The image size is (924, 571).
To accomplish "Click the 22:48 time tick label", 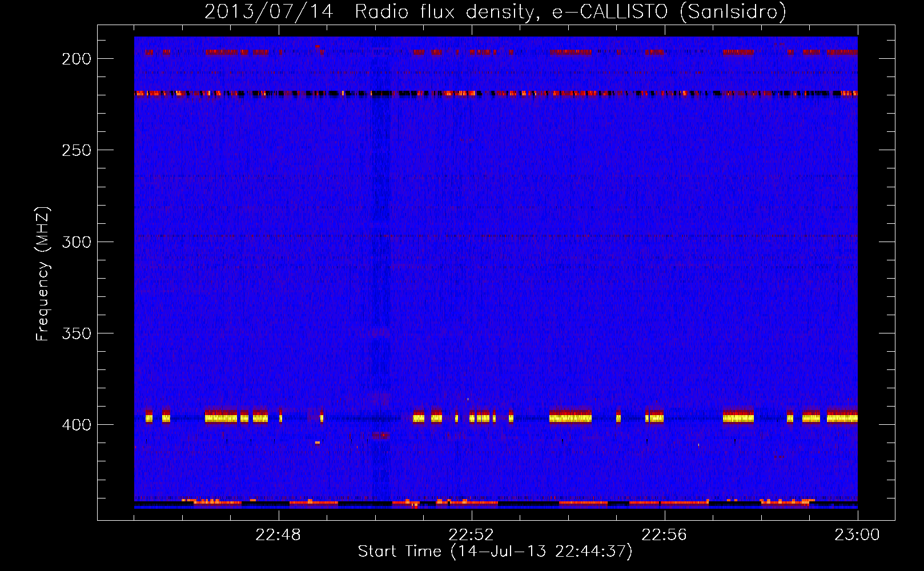I will 278,535.
